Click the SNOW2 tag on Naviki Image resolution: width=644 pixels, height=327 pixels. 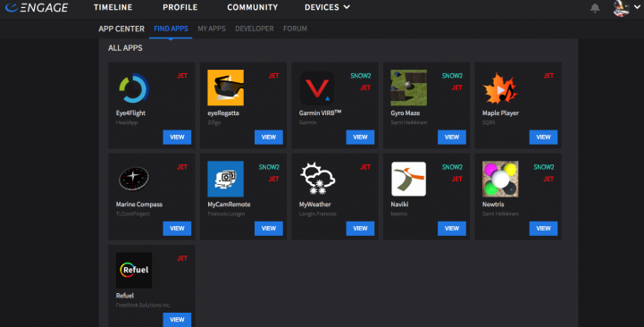click(x=452, y=167)
